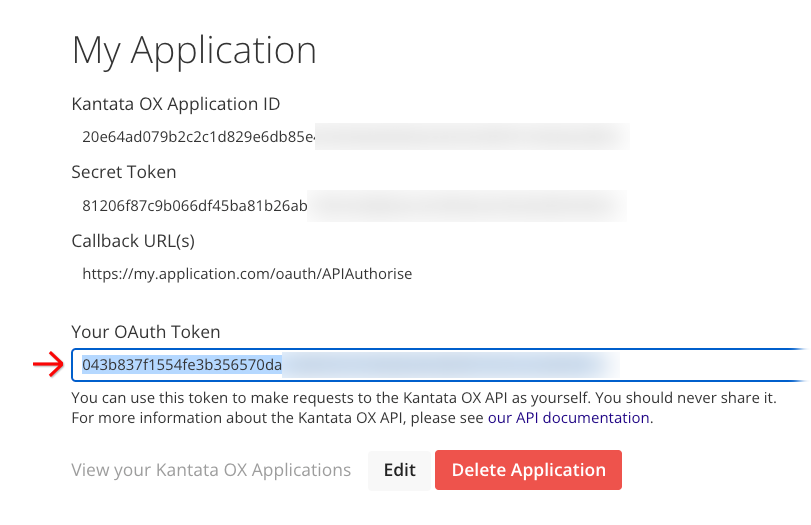
Task: Click the Your OAuth Token input field
Action: click(x=441, y=365)
